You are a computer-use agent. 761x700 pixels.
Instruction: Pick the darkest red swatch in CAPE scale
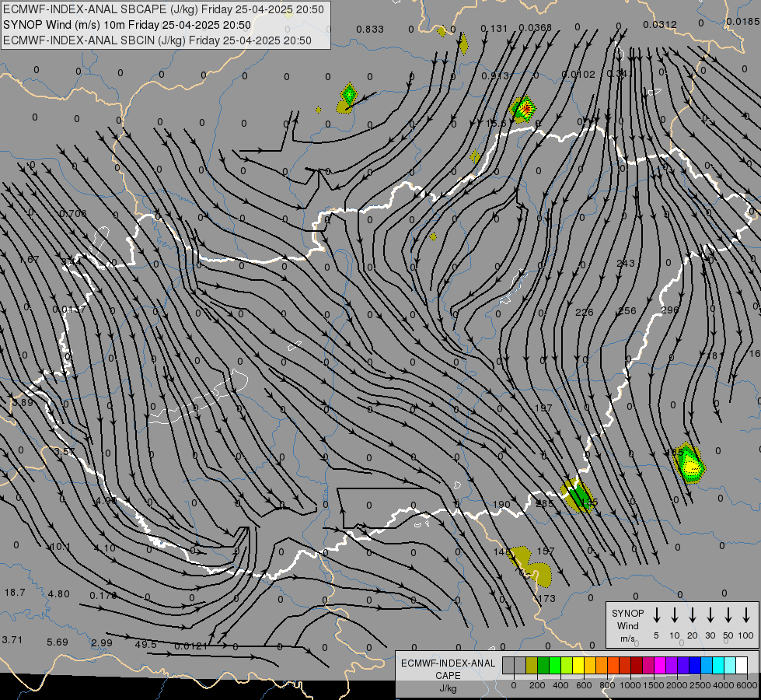(637, 666)
